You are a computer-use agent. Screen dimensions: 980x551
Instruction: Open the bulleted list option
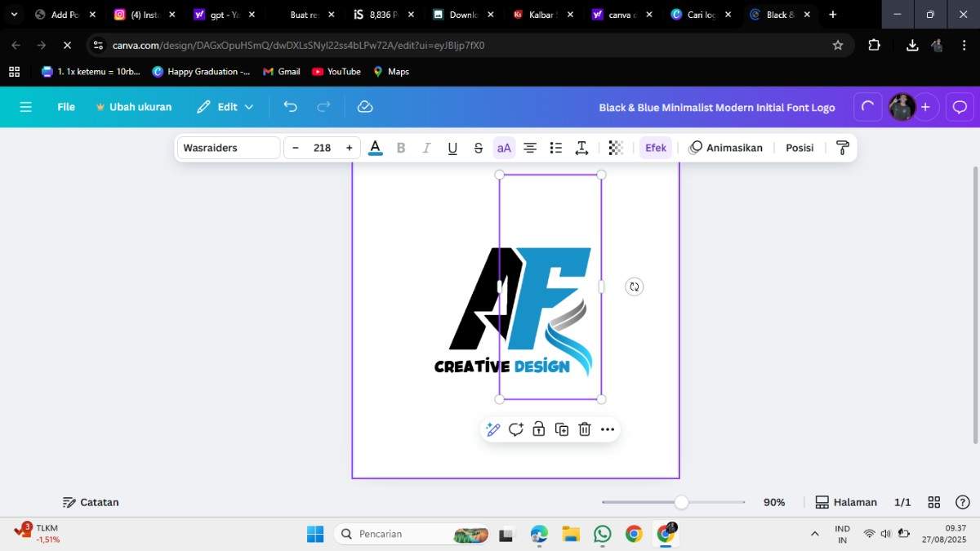(556, 148)
